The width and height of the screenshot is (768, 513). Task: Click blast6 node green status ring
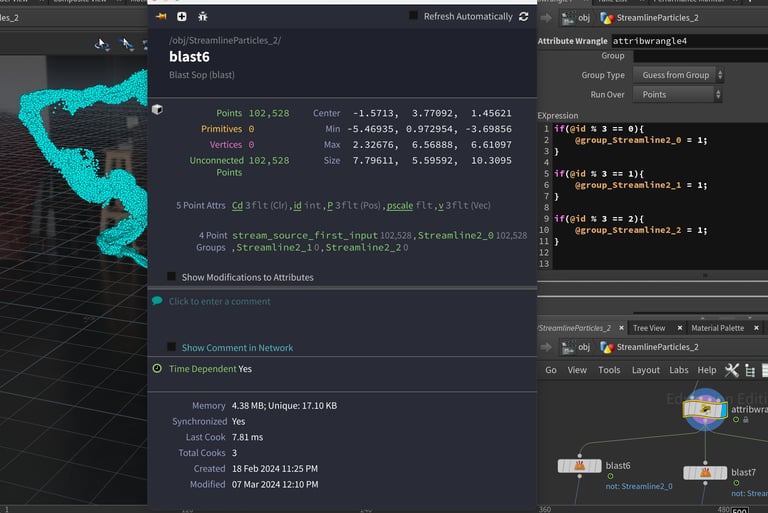pos(610,476)
